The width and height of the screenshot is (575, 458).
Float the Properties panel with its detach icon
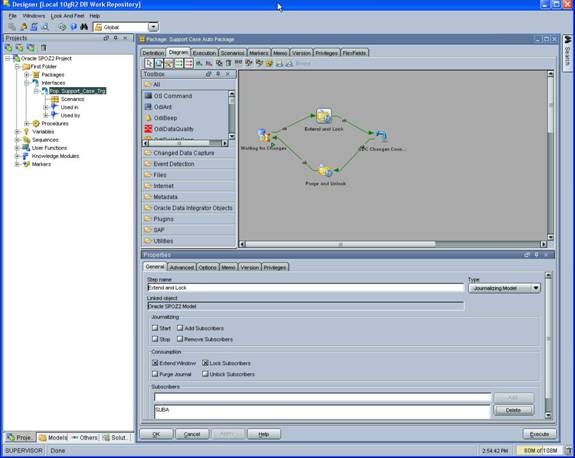point(527,254)
